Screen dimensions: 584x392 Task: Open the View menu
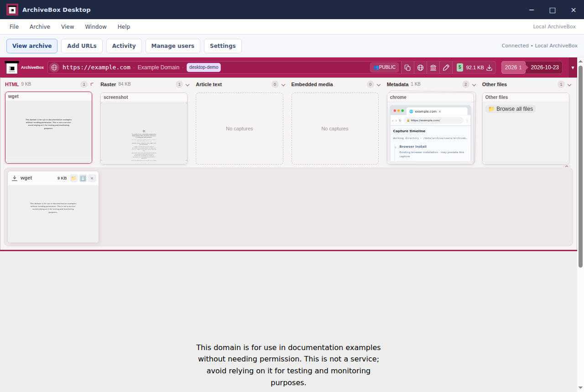pyautogui.click(x=68, y=27)
